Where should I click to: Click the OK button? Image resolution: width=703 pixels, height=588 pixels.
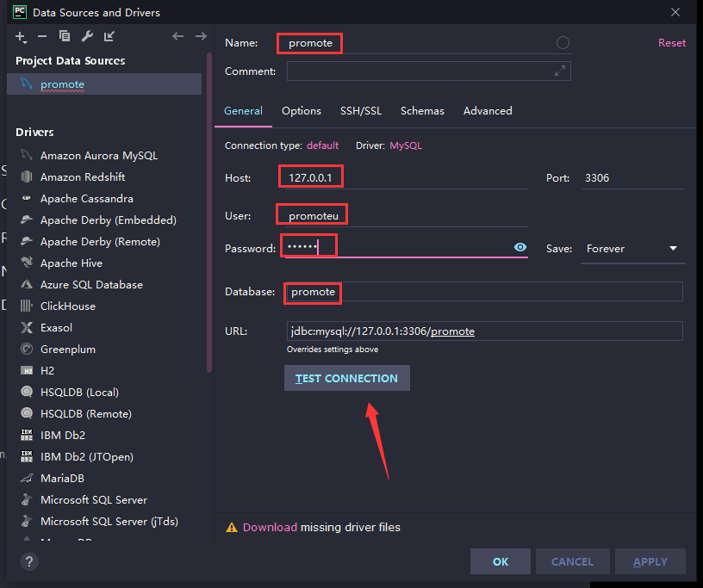click(x=501, y=561)
